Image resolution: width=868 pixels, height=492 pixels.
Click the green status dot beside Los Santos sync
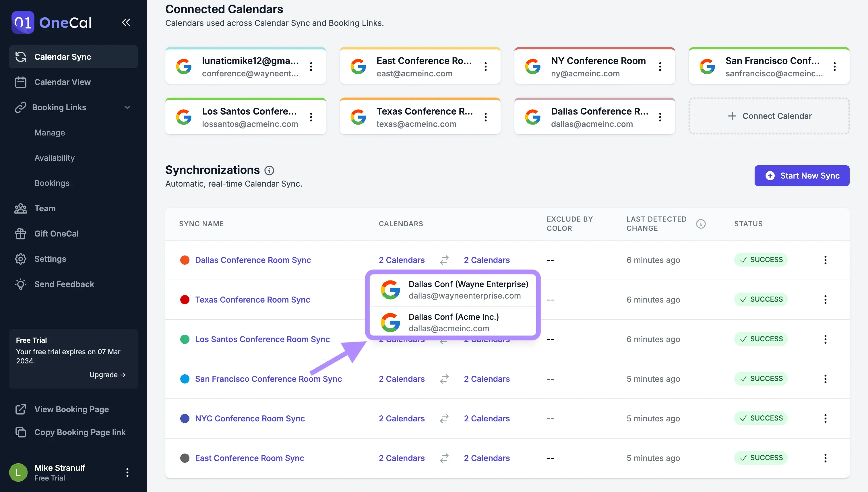(185, 339)
